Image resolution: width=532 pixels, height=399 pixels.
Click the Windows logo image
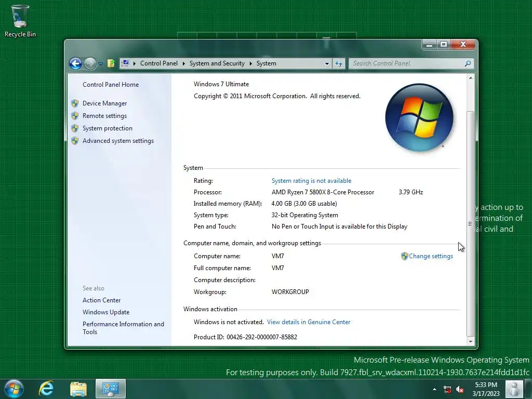[419, 117]
